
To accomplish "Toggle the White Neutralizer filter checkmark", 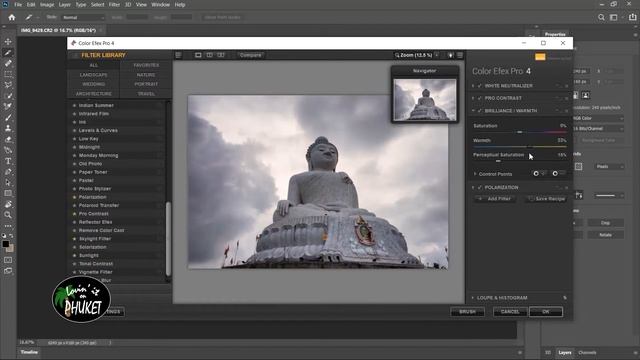I will (480, 86).
